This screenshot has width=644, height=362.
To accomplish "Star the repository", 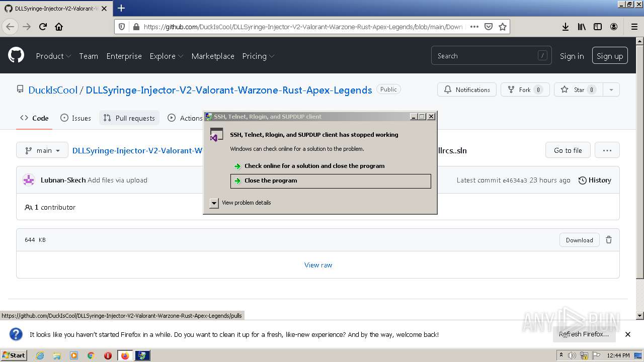I will [578, 89].
